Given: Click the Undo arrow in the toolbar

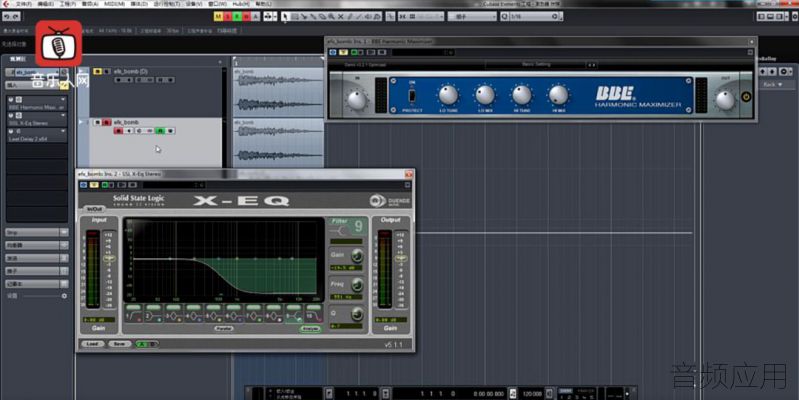Looking at the screenshot, I should 7,16.
